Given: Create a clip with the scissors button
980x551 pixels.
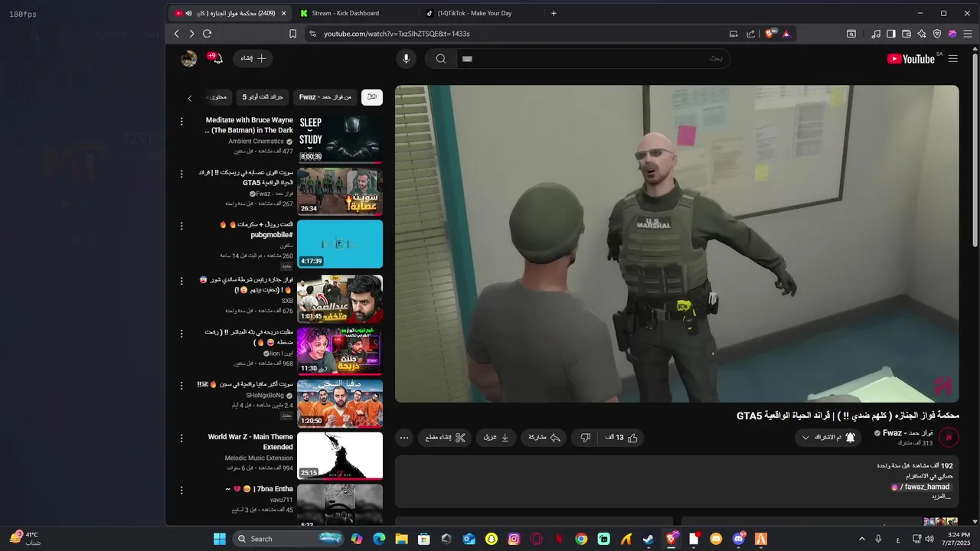Looking at the screenshot, I should click(446, 438).
